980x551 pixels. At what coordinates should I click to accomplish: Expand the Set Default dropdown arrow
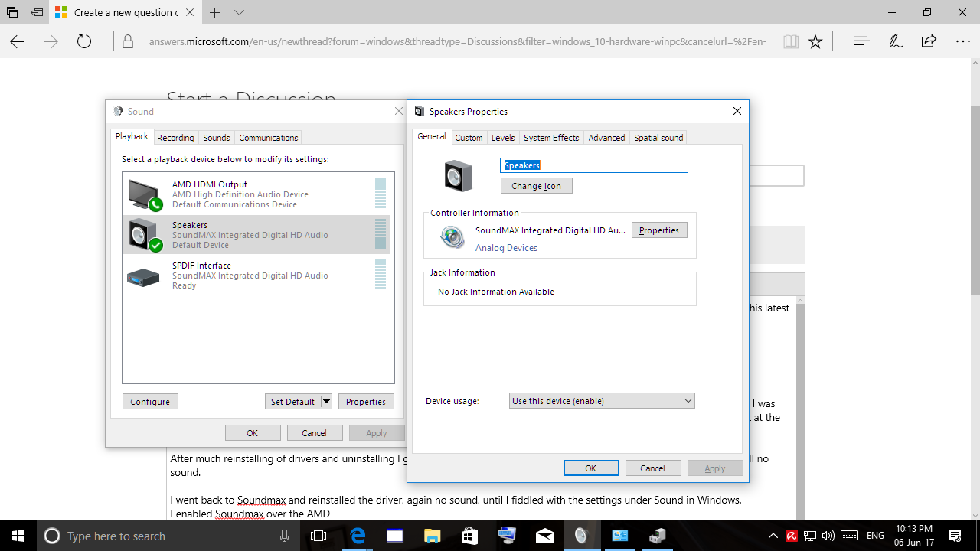[326, 401]
